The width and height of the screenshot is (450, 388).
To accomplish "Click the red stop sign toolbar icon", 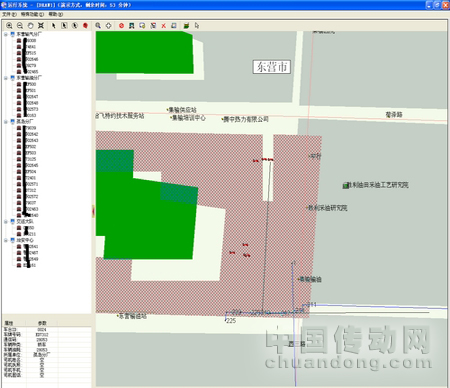I will pos(85,26).
